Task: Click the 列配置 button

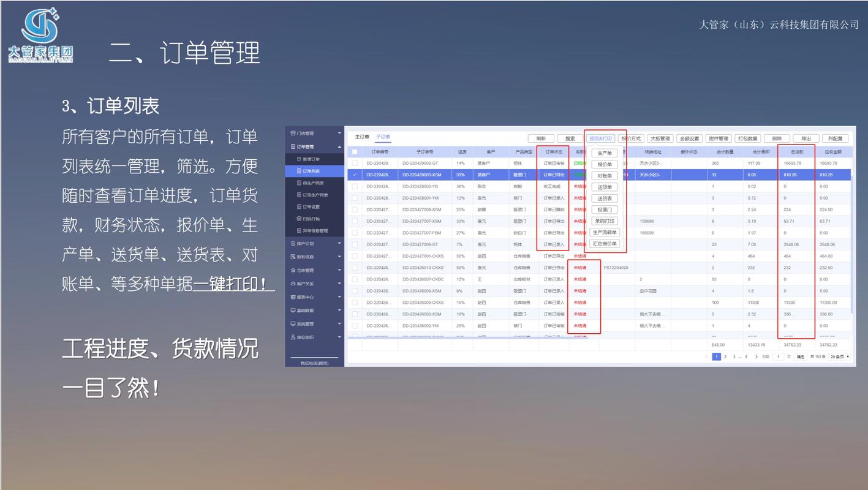Action: [836, 138]
